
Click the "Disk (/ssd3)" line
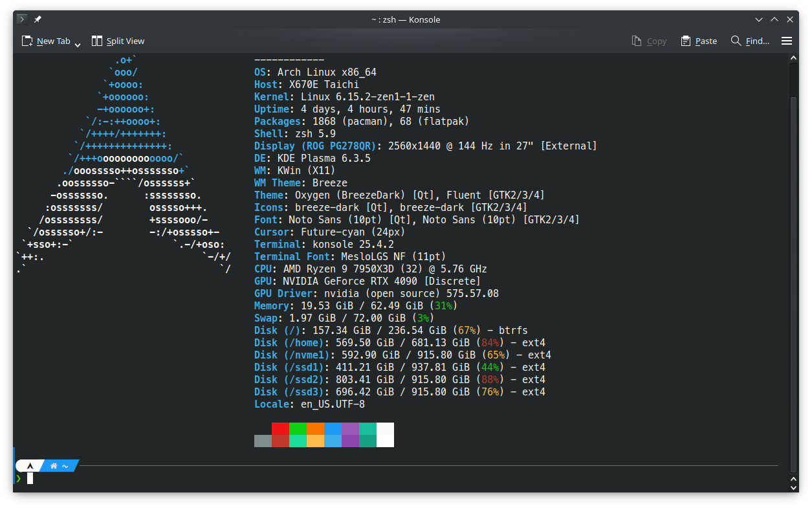coord(400,392)
